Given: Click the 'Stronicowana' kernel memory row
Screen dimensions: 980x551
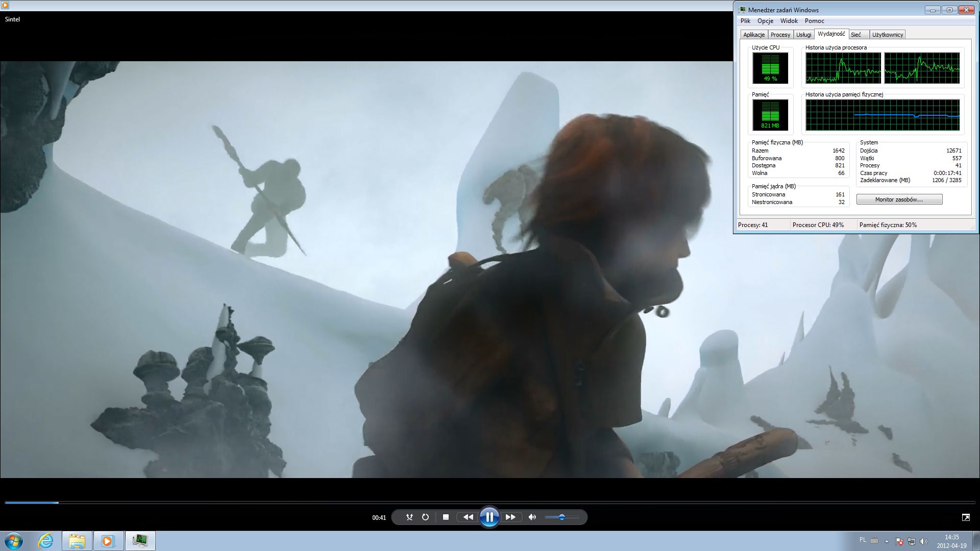Looking at the screenshot, I should [798, 194].
